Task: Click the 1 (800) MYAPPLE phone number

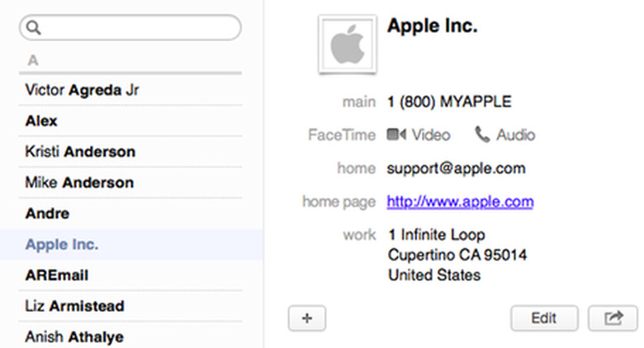Action: click(449, 102)
